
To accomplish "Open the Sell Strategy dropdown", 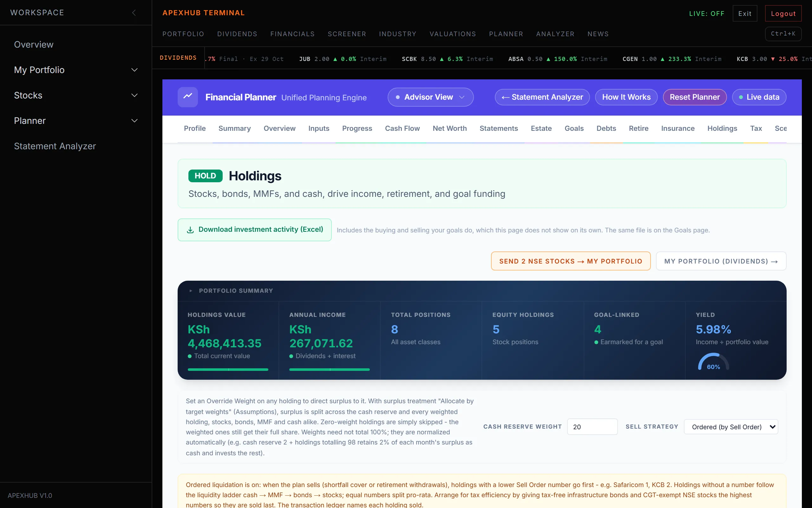I will (x=731, y=427).
